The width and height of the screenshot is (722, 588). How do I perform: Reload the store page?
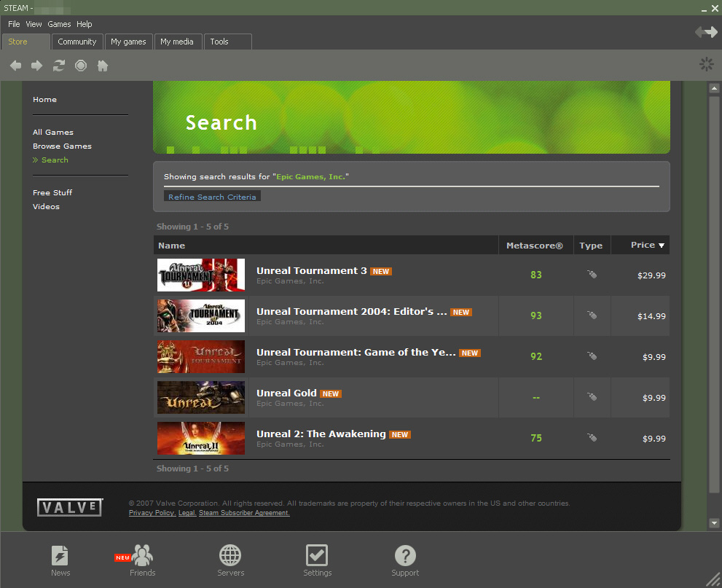coord(59,66)
